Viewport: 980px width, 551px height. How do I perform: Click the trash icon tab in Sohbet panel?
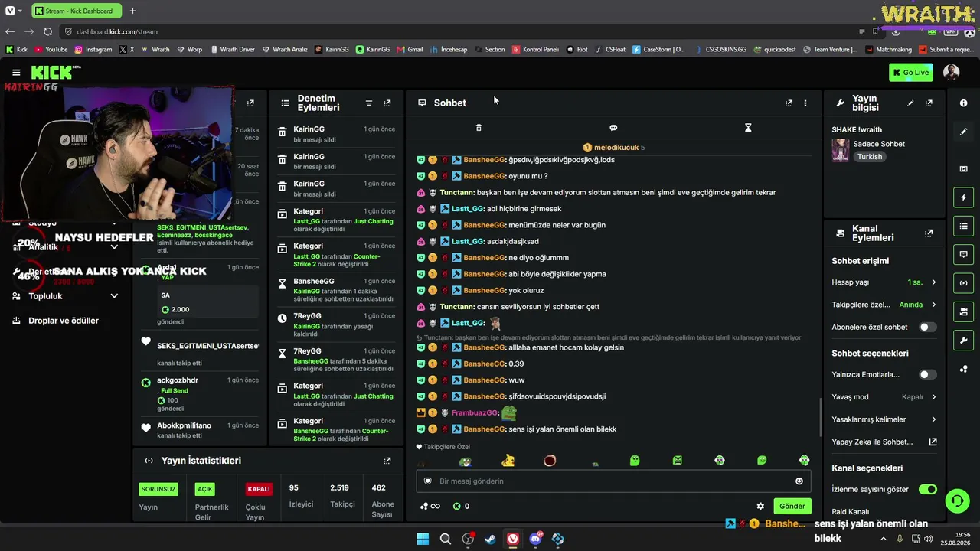(x=479, y=128)
